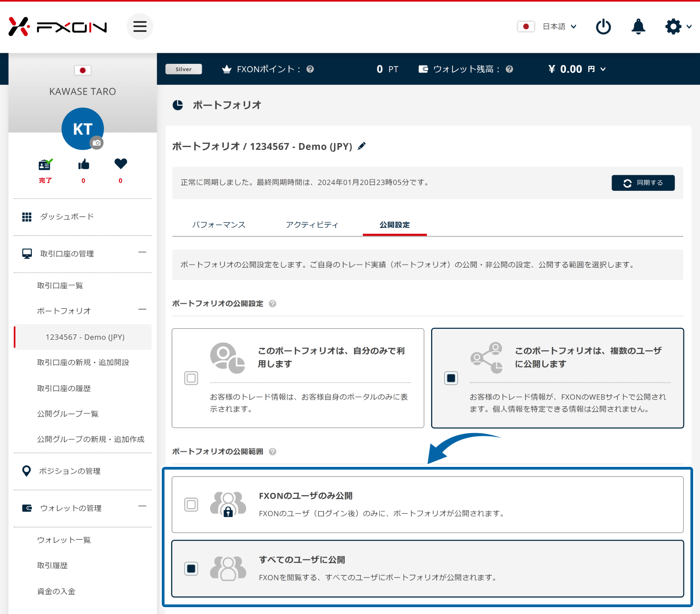Click the pencil edit portfolio name icon
The image size is (700, 614).
(x=362, y=146)
